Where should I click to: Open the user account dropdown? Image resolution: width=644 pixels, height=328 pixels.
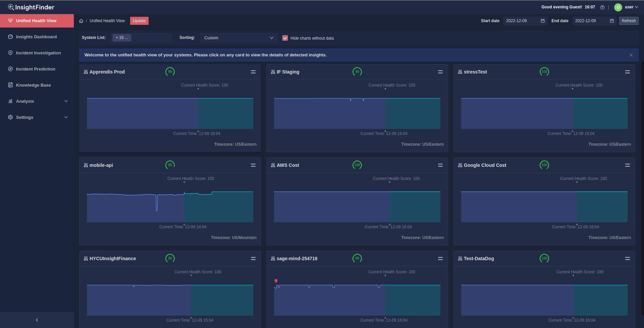631,7
